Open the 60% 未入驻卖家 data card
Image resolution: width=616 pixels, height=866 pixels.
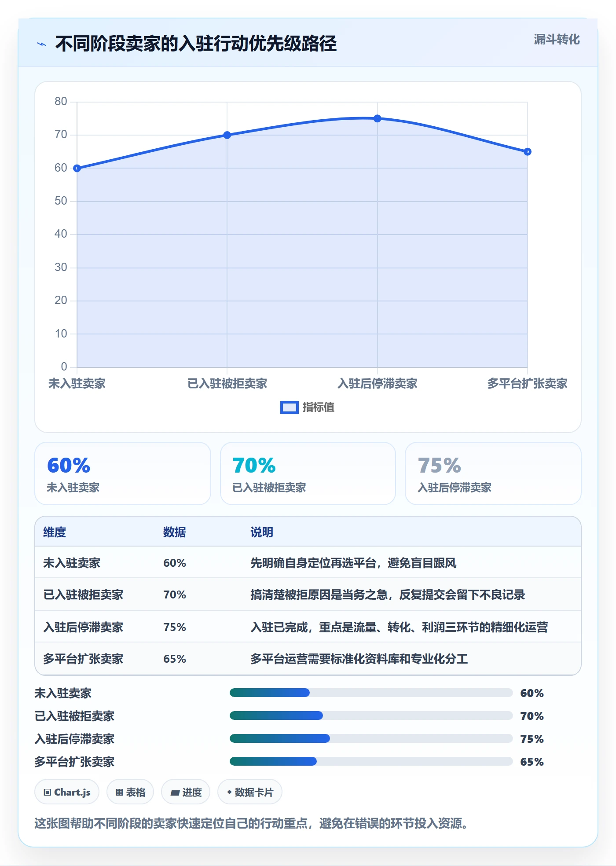click(123, 473)
